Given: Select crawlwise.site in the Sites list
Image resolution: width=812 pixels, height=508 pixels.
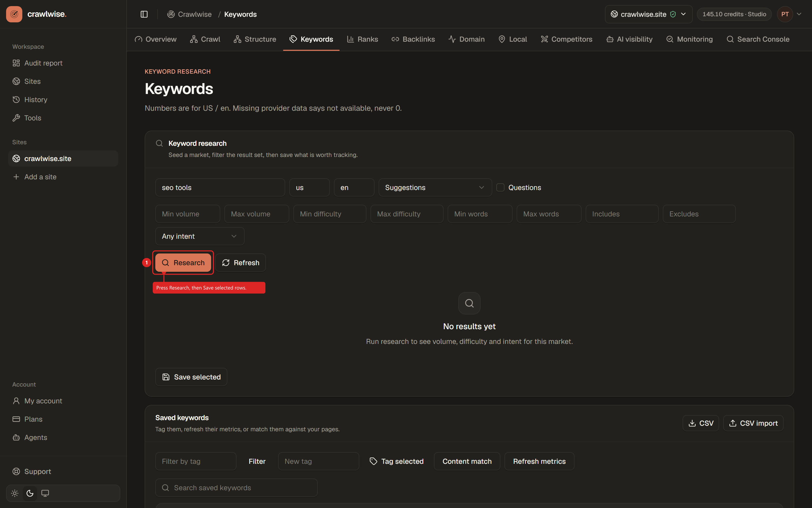Looking at the screenshot, I should point(63,158).
